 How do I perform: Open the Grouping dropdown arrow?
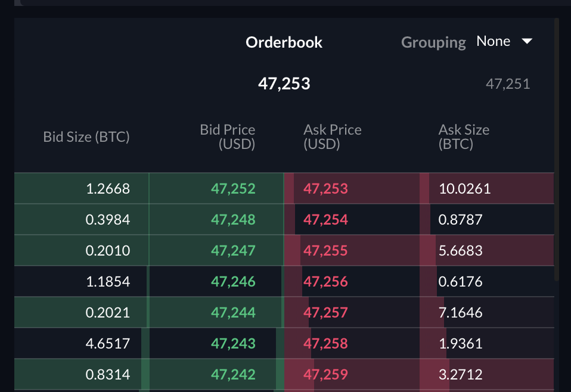[x=526, y=42]
